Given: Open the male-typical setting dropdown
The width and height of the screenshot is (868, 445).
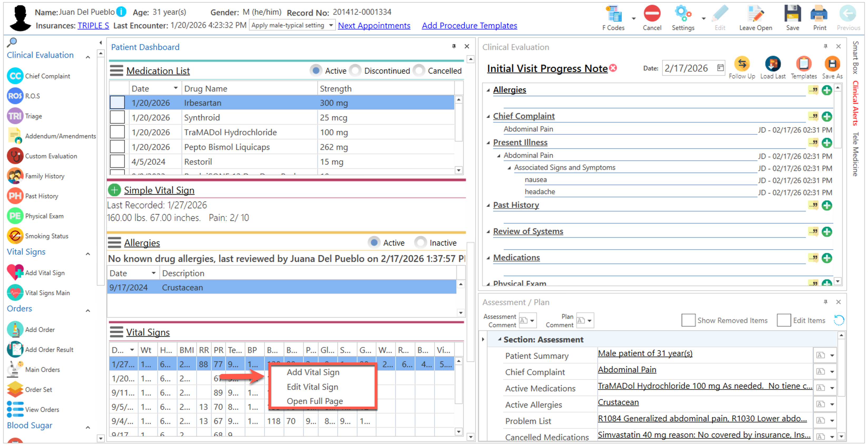Looking at the screenshot, I should click(x=331, y=25).
